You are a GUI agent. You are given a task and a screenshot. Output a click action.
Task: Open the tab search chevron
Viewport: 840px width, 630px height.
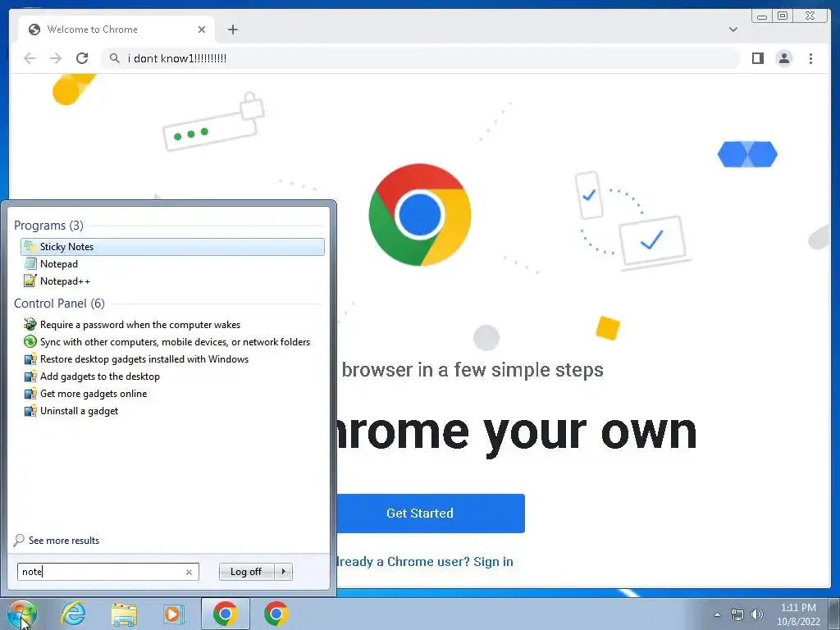point(733,30)
